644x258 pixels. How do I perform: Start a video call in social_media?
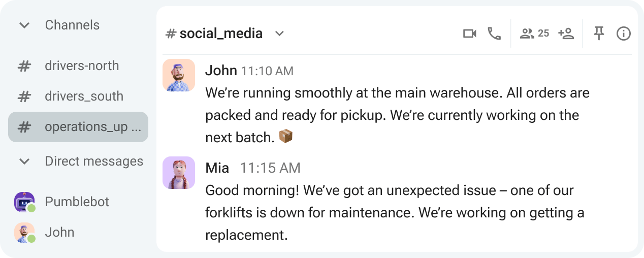[x=469, y=34]
